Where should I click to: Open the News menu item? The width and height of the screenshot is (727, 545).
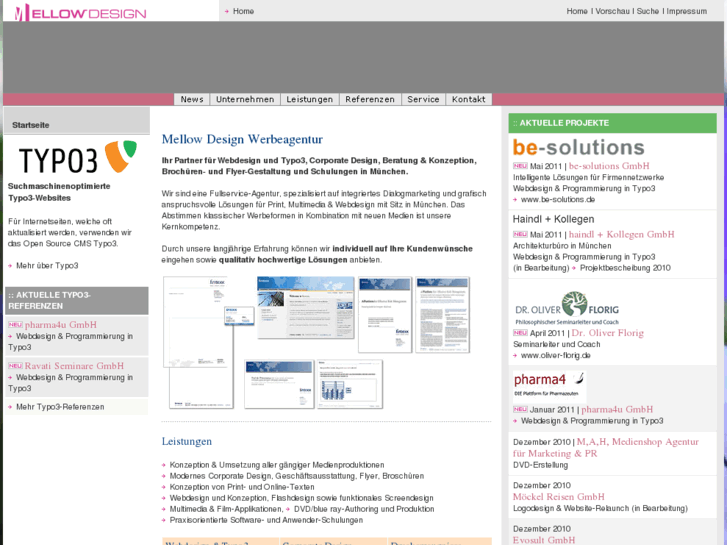pos(192,99)
